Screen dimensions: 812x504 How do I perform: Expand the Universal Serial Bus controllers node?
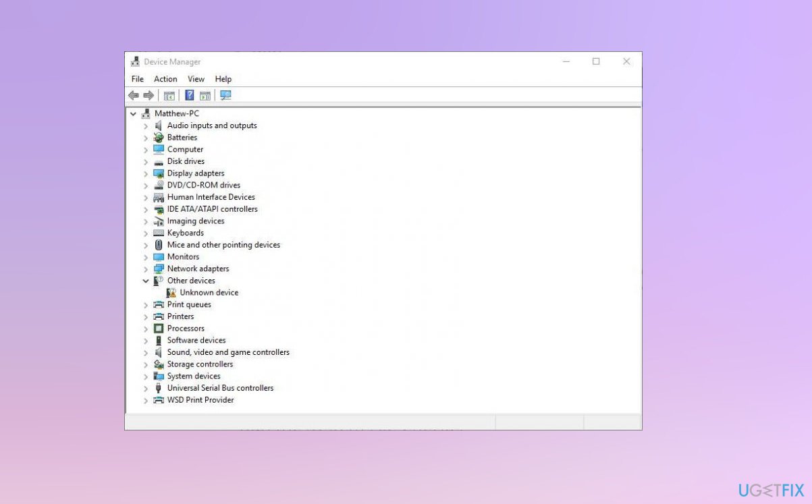(x=146, y=388)
